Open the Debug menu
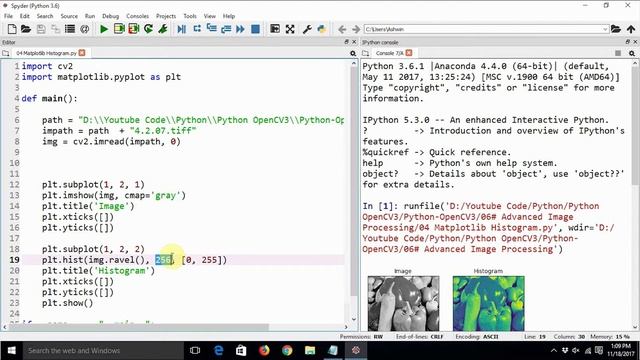The image size is (640, 360). (x=110, y=16)
